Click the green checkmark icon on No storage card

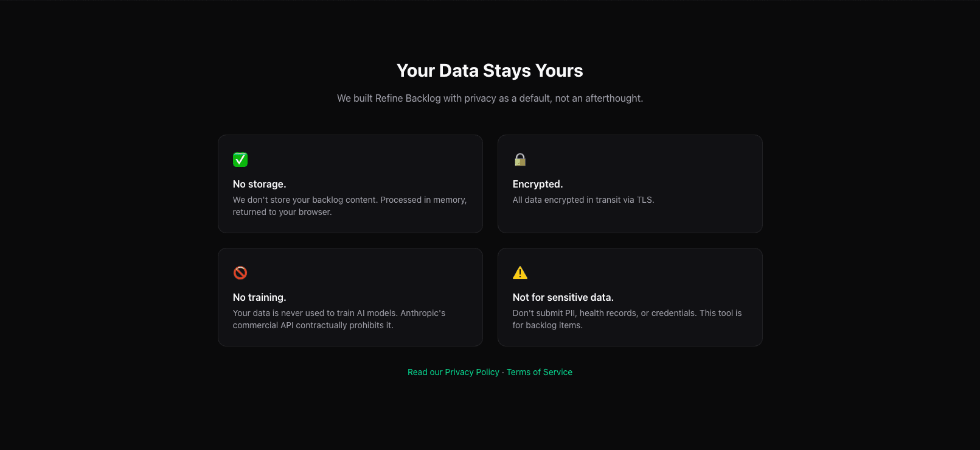pyautogui.click(x=240, y=160)
